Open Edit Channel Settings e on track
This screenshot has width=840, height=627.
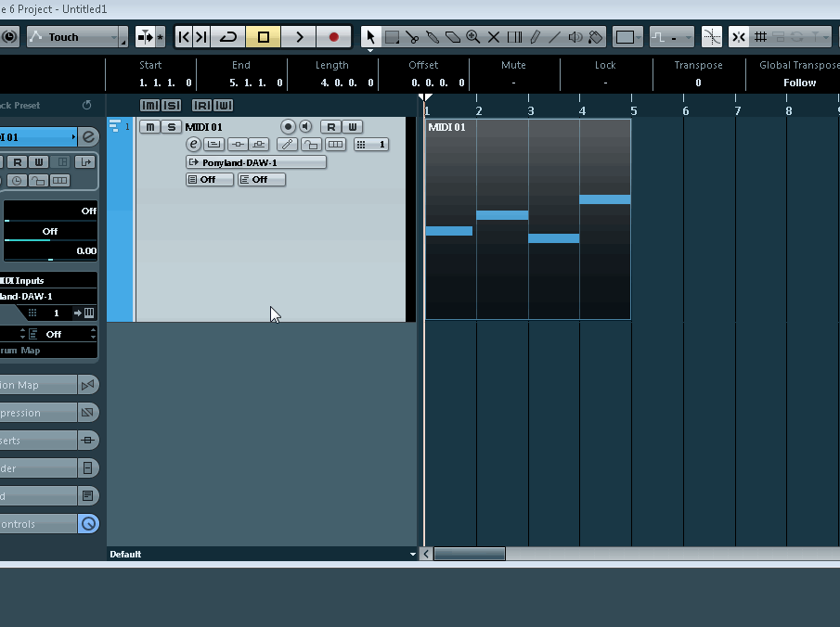[x=193, y=144]
